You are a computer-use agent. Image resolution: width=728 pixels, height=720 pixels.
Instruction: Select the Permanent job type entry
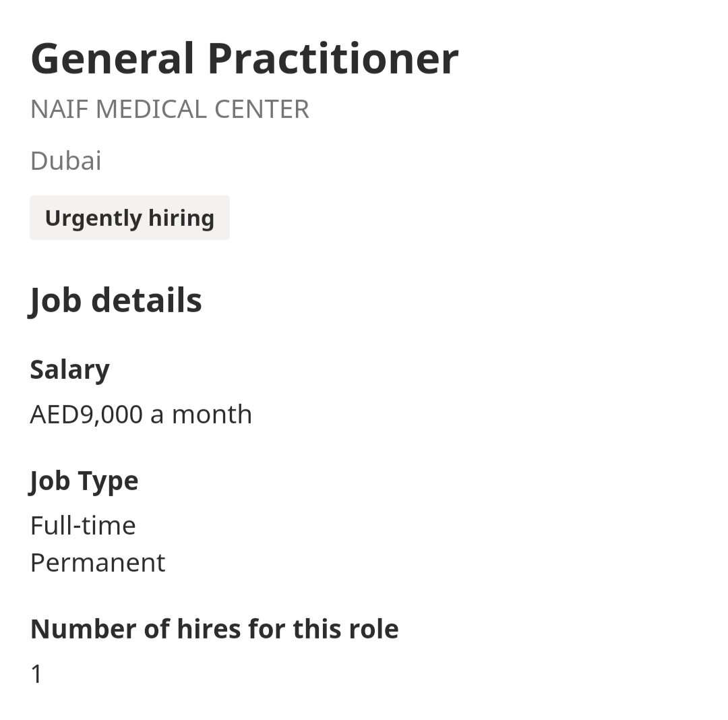pyautogui.click(x=98, y=562)
